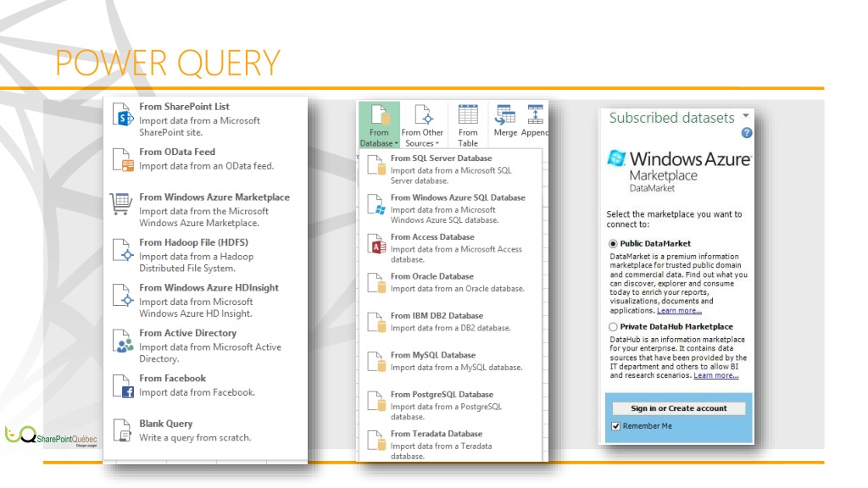Click the PostgreSQL Database icon
The image size is (868, 488).
coord(376,401)
